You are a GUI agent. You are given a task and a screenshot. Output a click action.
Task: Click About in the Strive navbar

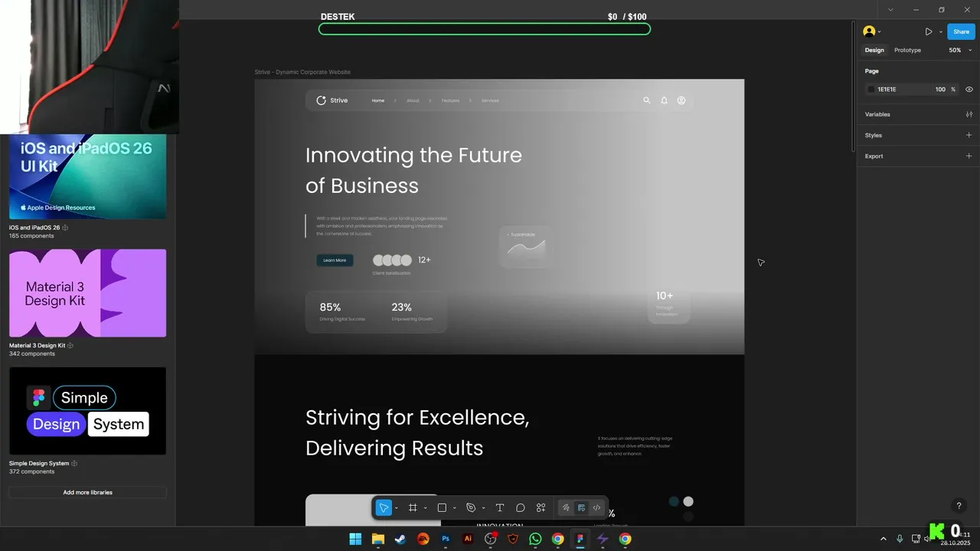point(413,100)
